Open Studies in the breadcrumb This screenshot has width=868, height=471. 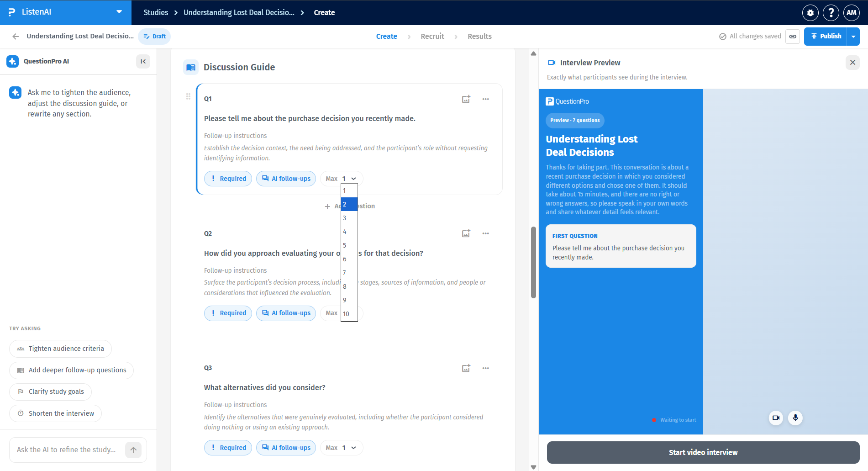[x=156, y=13]
